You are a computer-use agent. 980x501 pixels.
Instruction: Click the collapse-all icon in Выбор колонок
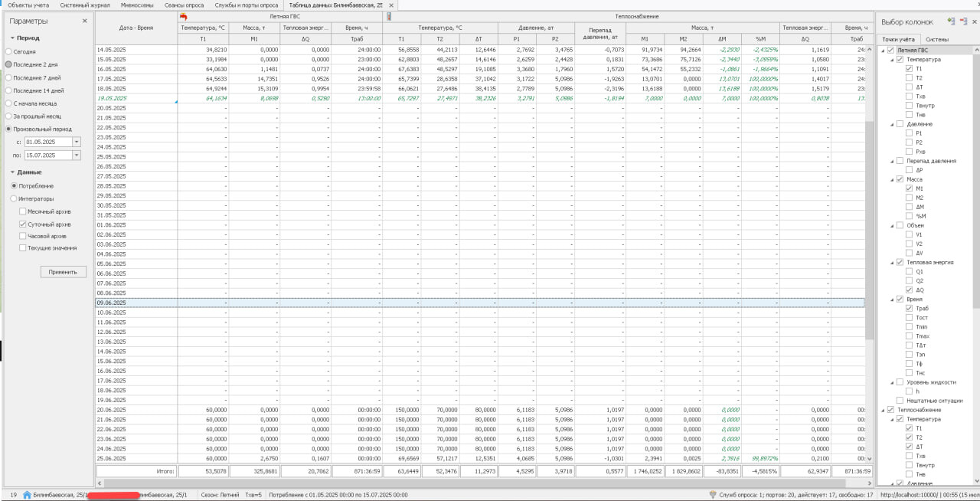coord(962,21)
